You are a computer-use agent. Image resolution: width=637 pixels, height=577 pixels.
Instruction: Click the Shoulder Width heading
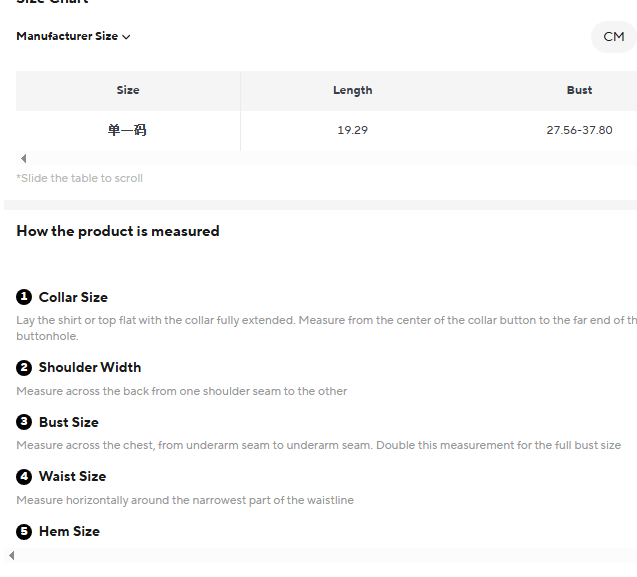click(x=90, y=367)
